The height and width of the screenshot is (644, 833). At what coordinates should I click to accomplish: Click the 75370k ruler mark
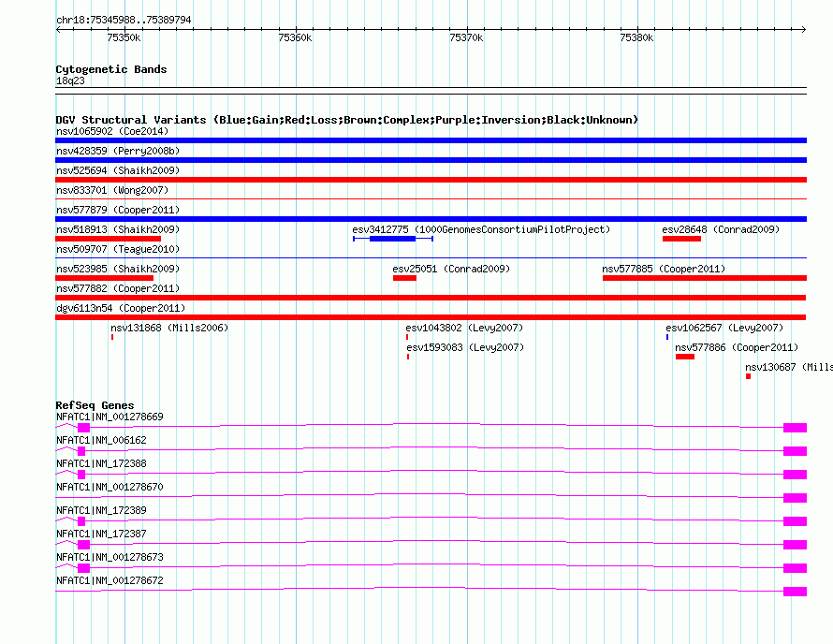click(466, 37)
